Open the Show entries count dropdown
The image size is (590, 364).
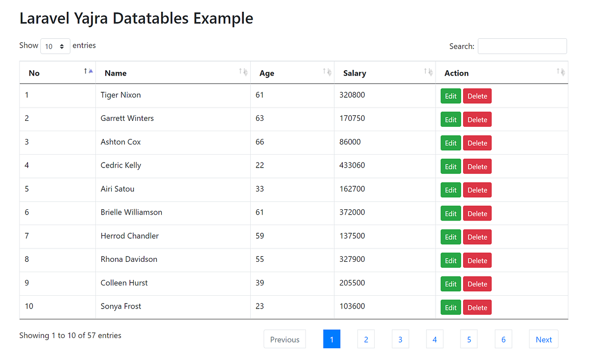click(55, 46)
